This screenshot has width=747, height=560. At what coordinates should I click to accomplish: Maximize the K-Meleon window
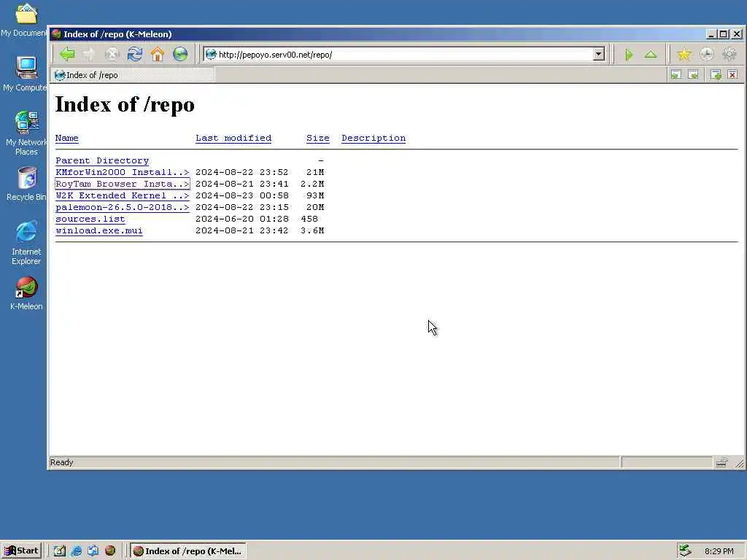[724, 34]
